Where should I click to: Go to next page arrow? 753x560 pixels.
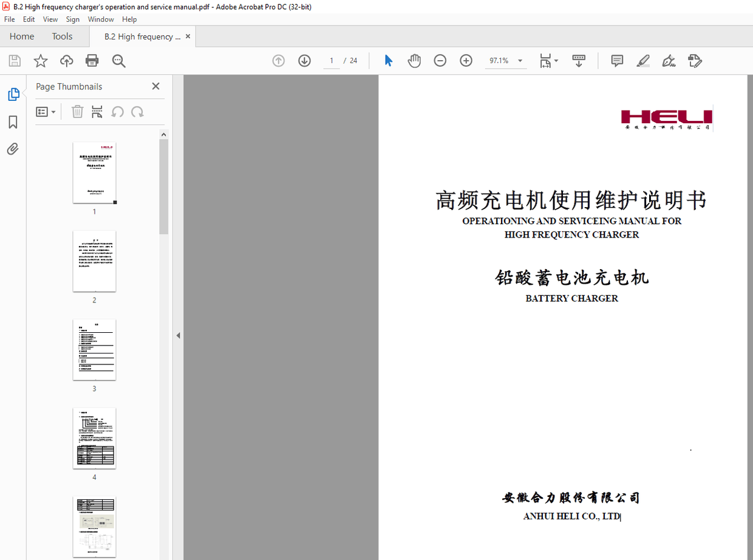(304, 61)
